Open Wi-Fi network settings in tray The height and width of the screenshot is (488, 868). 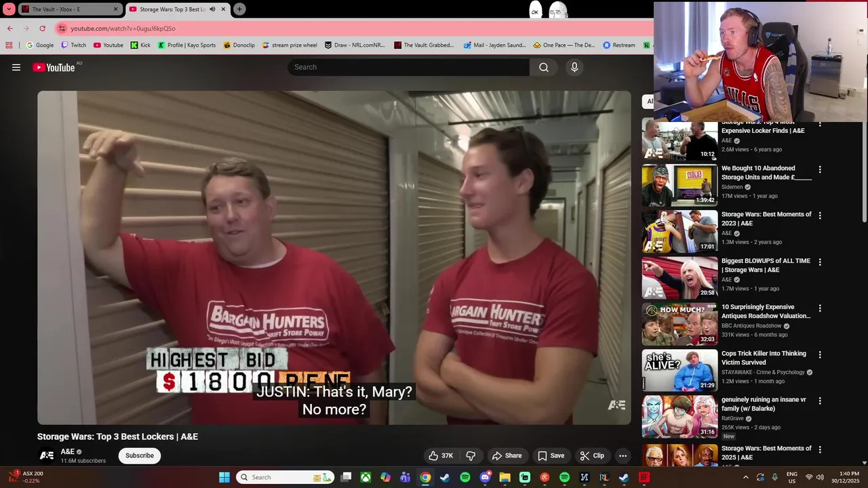tap(808, 477)
